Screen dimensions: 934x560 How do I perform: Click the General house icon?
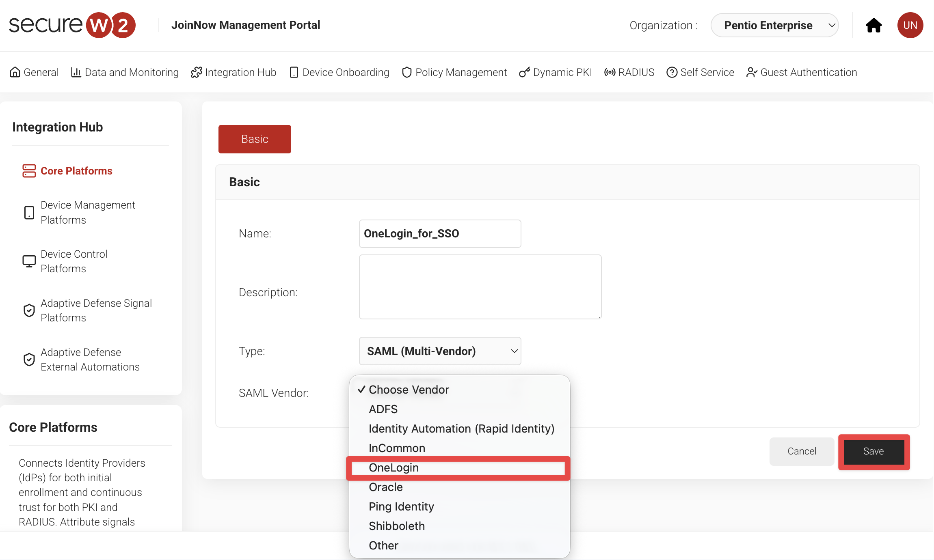pos(15,72)
